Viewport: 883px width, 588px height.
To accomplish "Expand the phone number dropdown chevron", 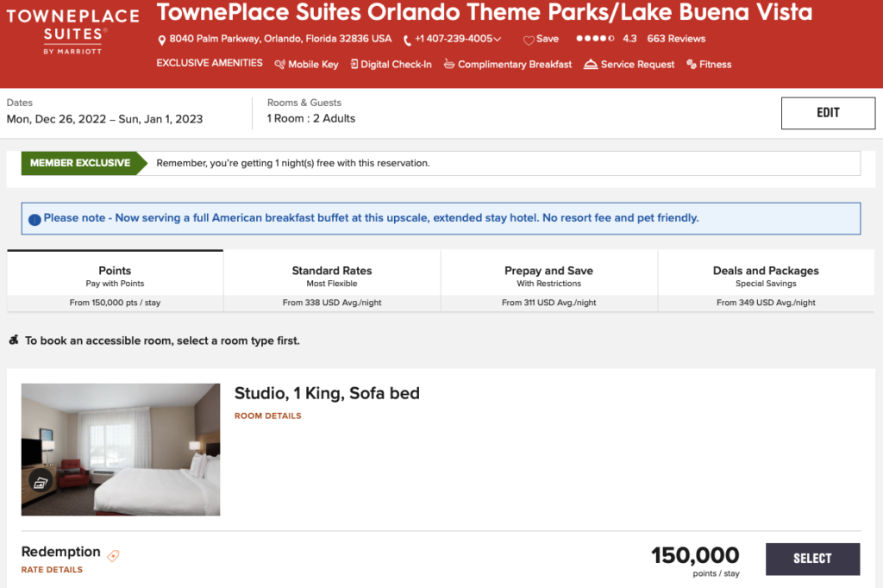I will click(x=498, y=40).
